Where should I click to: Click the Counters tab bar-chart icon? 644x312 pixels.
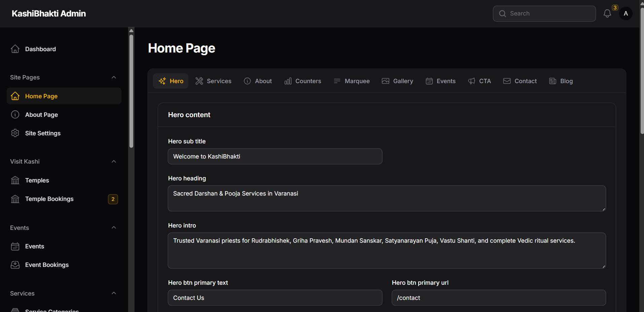coord(288,81)
